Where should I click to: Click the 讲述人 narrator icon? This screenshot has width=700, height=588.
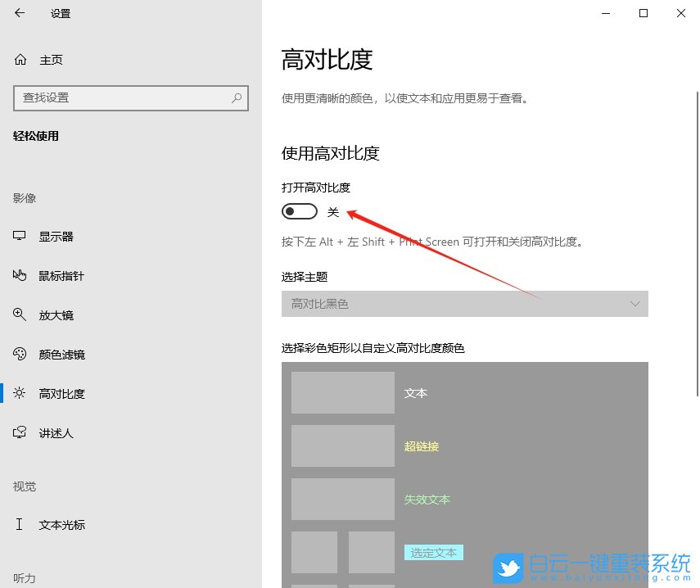[x=20, y=432]
